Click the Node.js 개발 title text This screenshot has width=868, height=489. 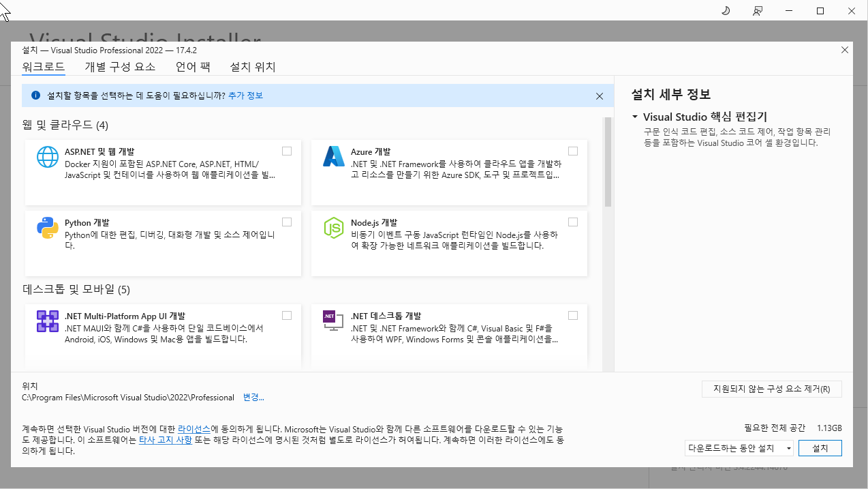[x=373, y=222]
